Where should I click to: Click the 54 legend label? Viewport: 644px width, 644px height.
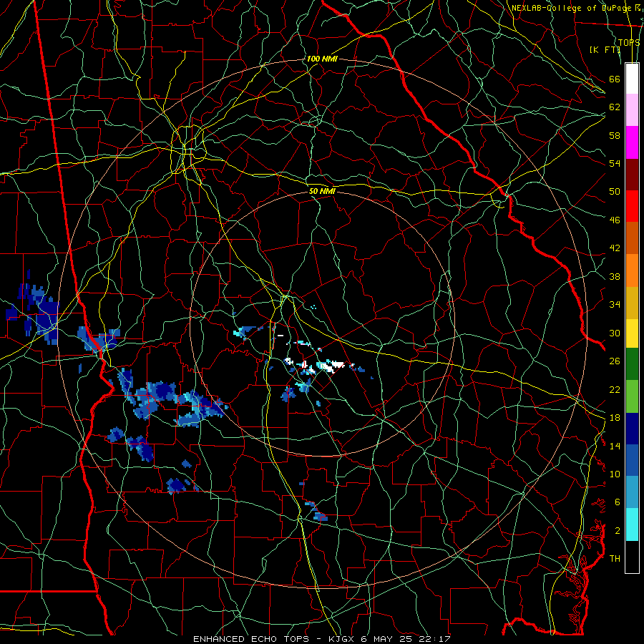[615, 163]
